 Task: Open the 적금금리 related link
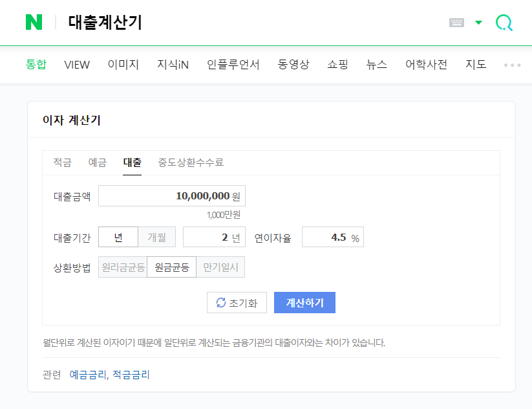tap(131, 375)
